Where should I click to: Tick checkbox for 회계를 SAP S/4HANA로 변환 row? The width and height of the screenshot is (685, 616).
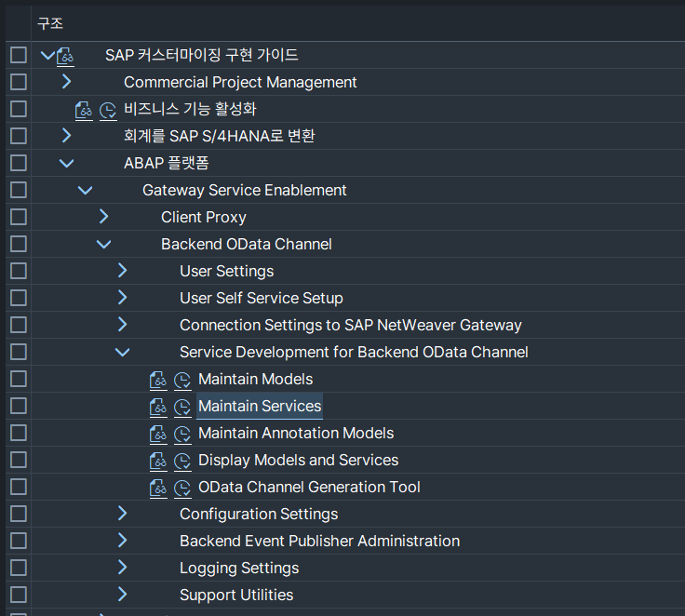coord(19,136)
